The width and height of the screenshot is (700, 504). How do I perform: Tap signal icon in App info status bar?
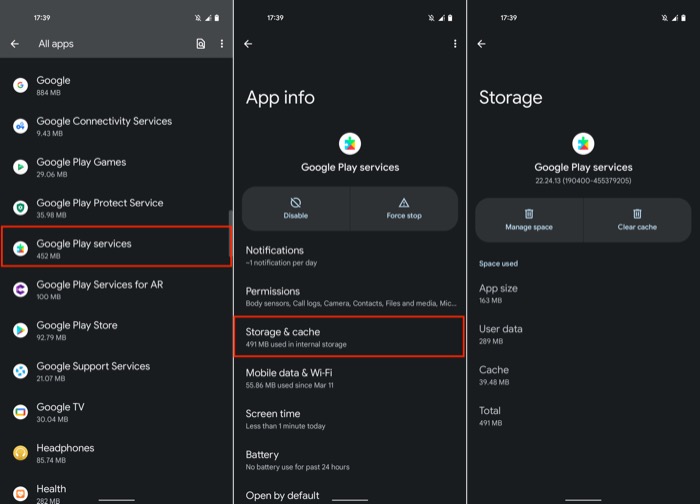pyautogui.click(x=441, y=18)
